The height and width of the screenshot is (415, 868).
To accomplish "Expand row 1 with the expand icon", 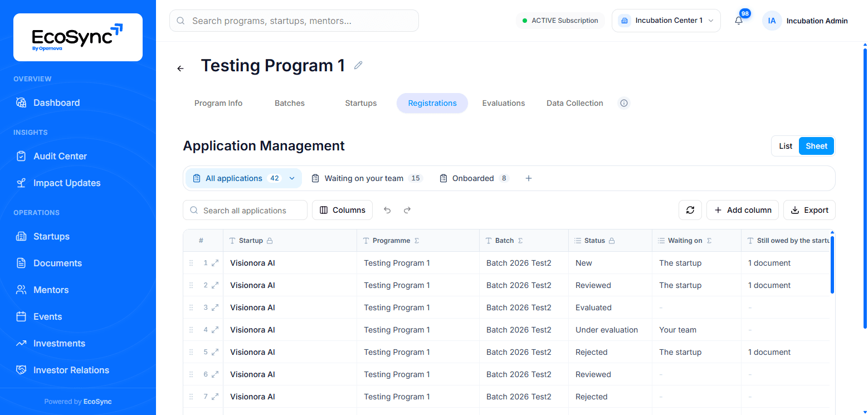I will click(x=215, y=263).
